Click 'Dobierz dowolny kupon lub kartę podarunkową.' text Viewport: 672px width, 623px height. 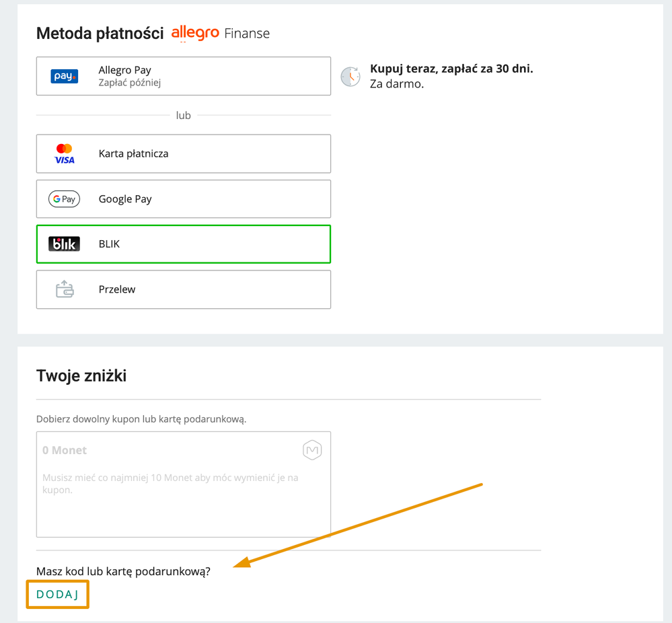pyautogui.click(x=141, y=419)
